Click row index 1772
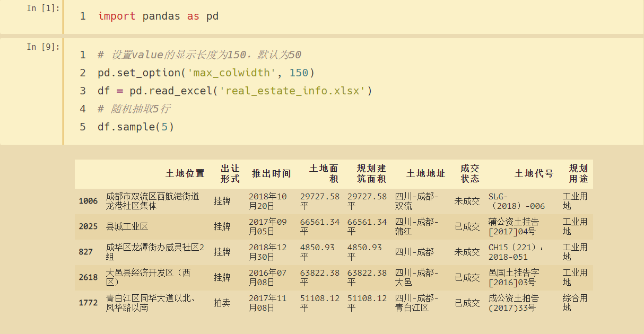The width and height of the screenshot is (644, 334). click(x=88, y=303)
